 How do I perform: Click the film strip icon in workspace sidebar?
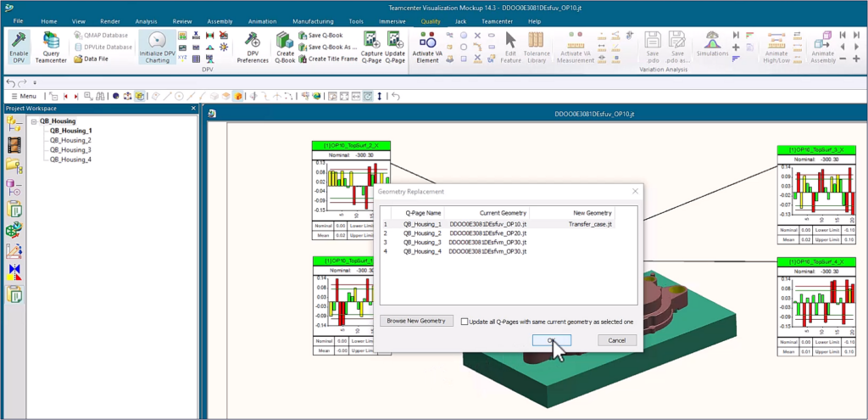[x=14, y=145]
